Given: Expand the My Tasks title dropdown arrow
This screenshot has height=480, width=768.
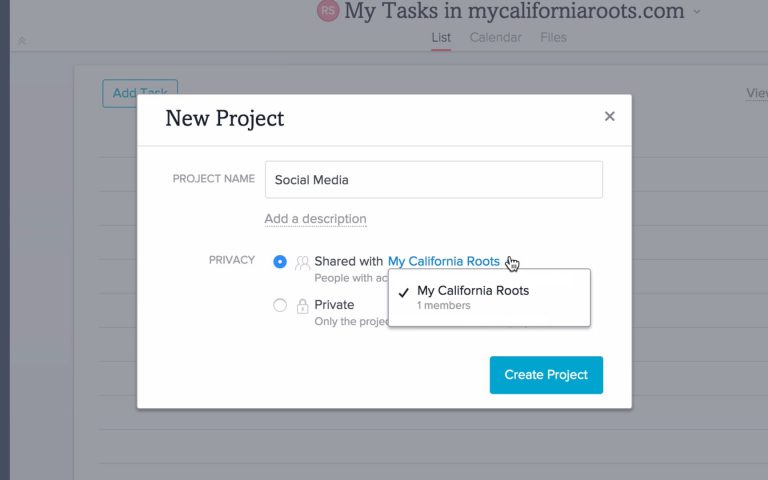Looking at the screenshot, I should point(696,12).
